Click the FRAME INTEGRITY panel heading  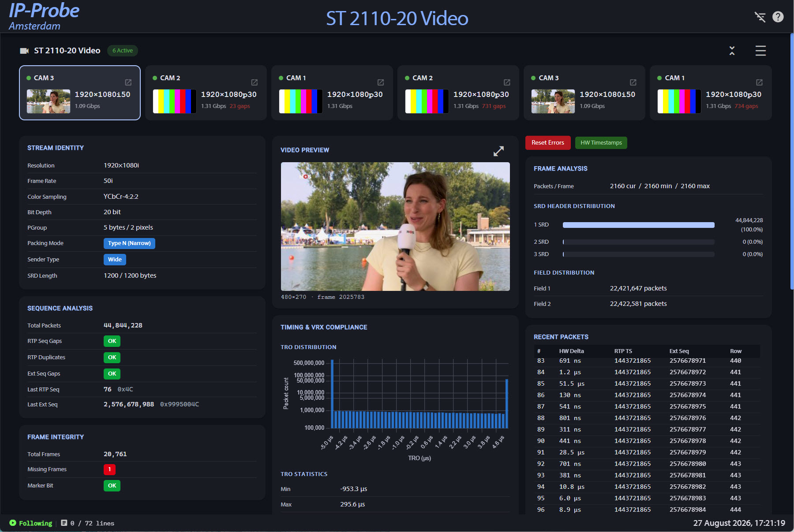(x=56, y=437)
